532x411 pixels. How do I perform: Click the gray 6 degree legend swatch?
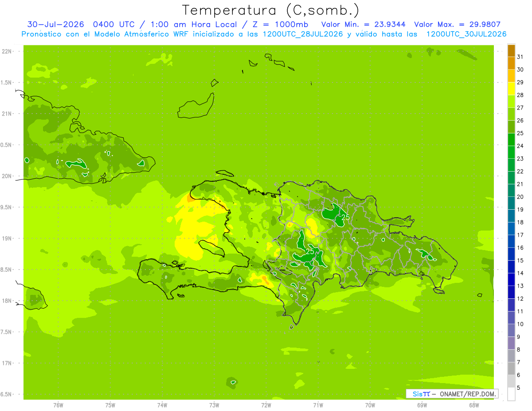point(511,369)
